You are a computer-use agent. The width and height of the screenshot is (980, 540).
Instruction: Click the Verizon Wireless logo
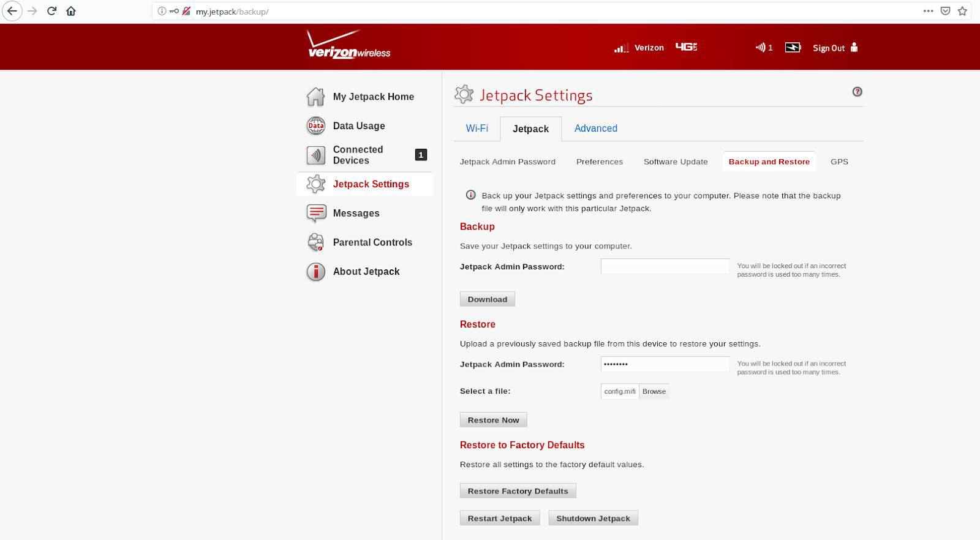coord(348,44)
